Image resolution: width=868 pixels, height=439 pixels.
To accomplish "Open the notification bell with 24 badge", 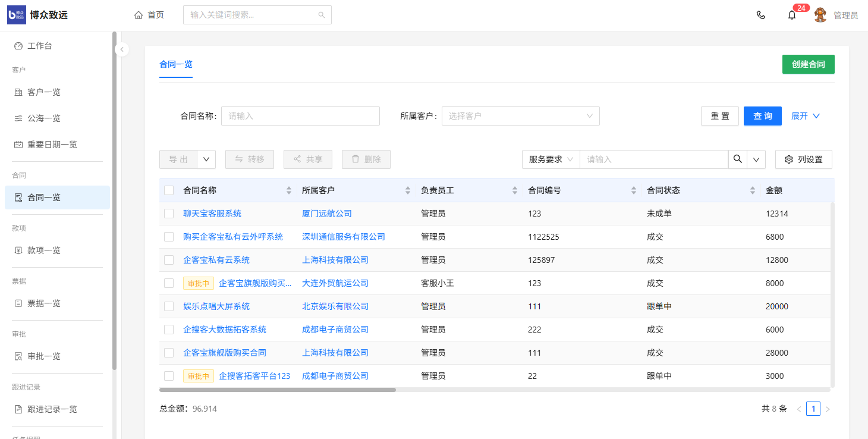I will pos(792,15).
